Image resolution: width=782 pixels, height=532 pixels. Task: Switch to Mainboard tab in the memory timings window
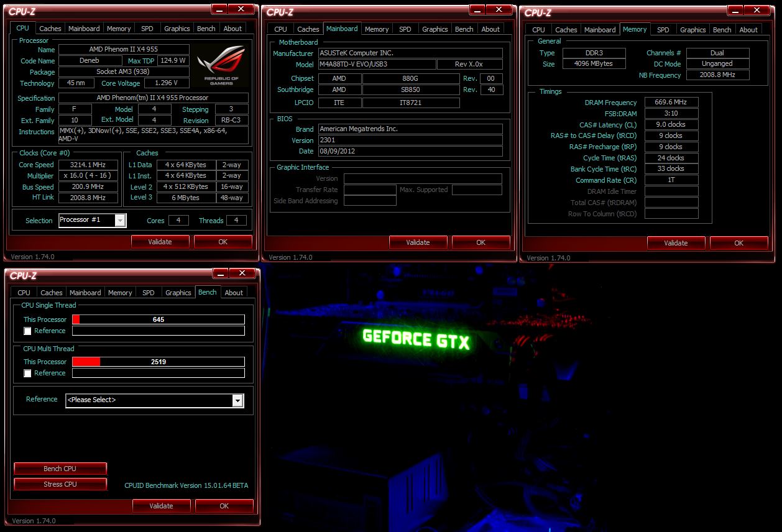(x=600, y=30)
